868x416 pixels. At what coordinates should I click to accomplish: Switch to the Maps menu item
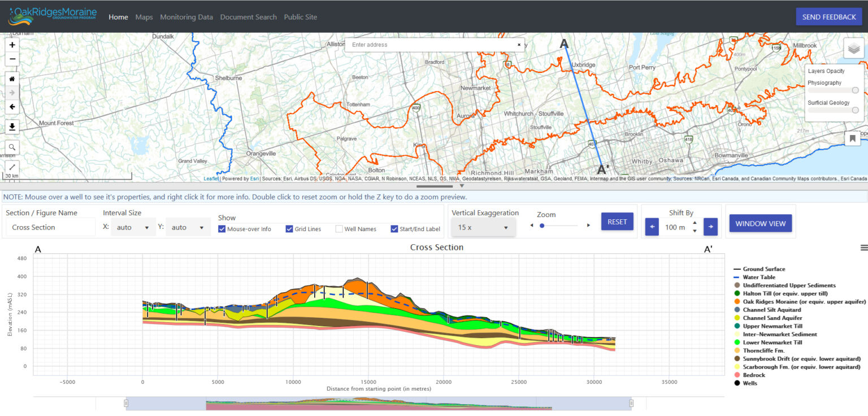coord(144,17)
